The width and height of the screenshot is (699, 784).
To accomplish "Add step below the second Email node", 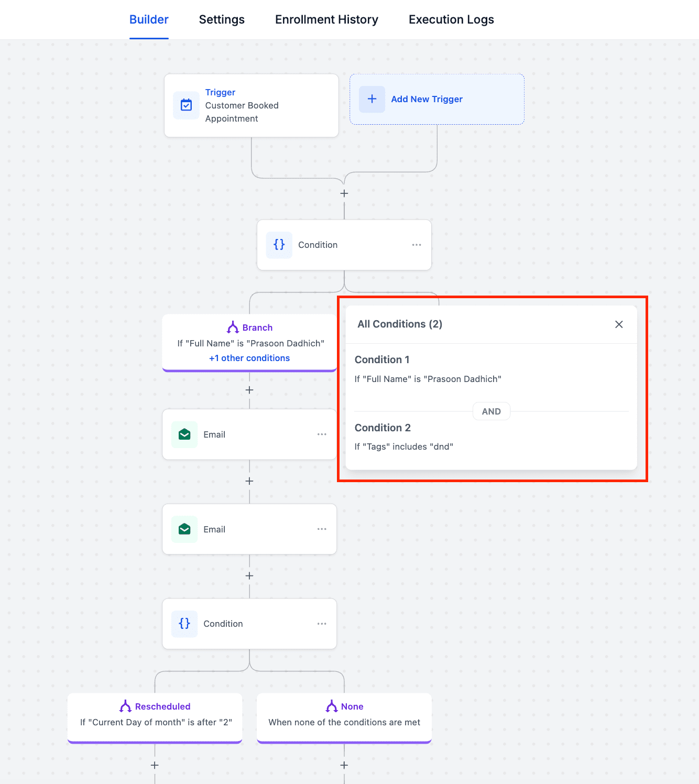I will [249, 576].
